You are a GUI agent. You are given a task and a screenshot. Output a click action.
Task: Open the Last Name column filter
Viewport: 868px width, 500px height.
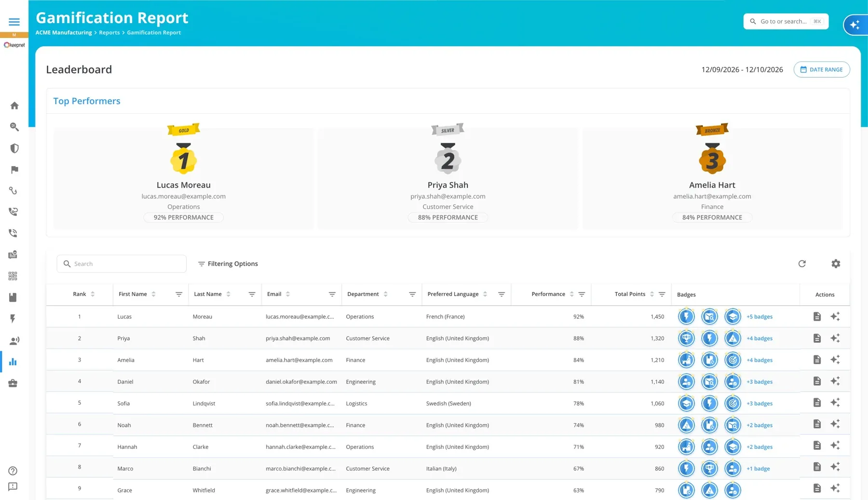pos(252,294)
